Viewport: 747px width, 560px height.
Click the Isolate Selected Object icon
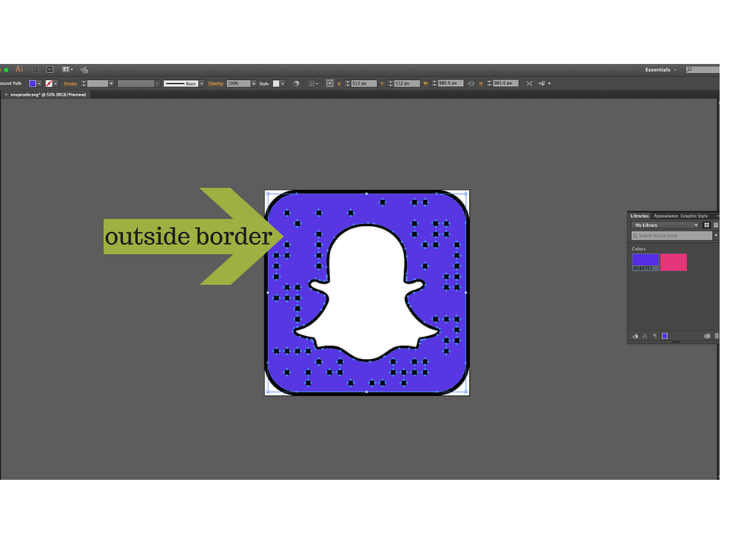click(530, 84)
